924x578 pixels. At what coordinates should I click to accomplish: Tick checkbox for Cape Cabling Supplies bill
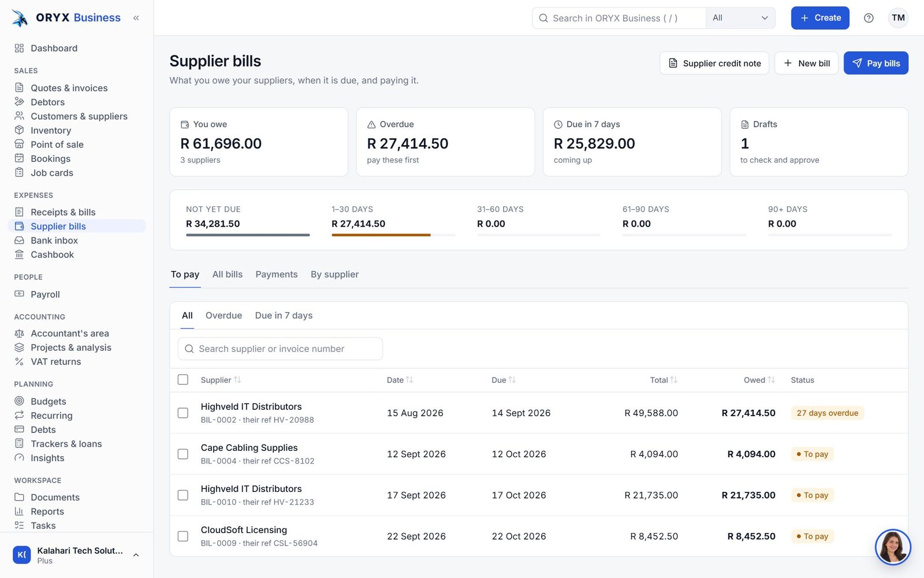pyautogui.click(x=183, y=454)
